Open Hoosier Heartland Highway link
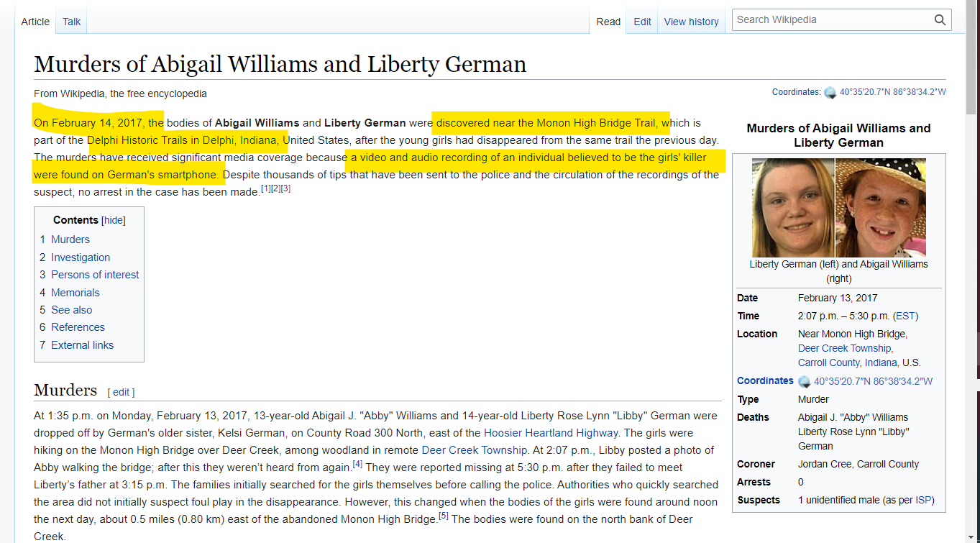This screenshot has height=543, width=980. pyautogui.click(x=551, y=433)
